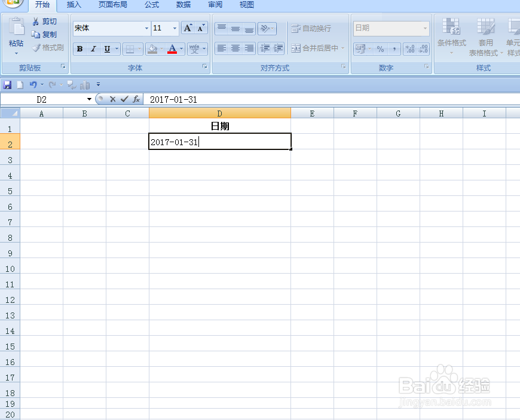Apply comma thousands separator style

(x=394, y=49)
